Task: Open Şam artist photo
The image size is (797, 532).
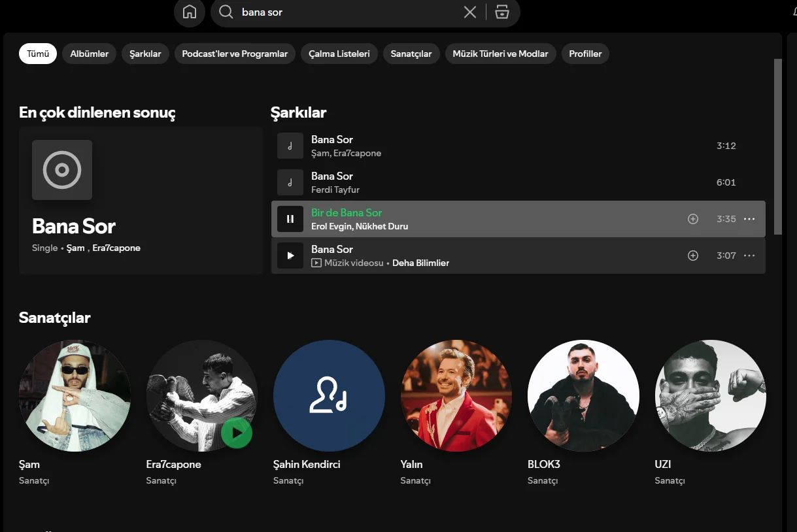Action: pos(75,396)
